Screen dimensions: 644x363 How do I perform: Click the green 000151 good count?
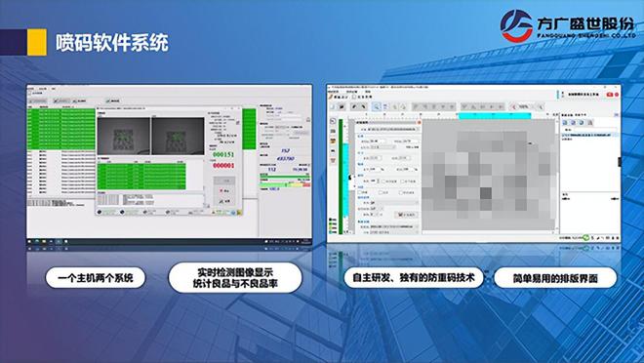point(223,154)
